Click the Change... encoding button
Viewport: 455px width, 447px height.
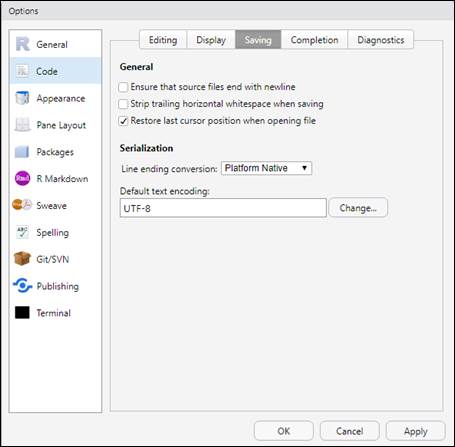[358, 208]
